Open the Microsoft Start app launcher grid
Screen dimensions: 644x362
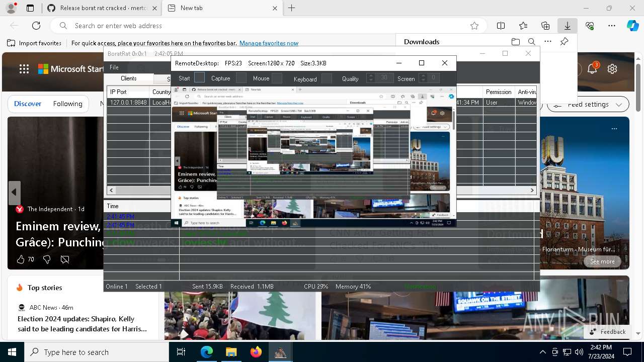click(x=24, y=69)
